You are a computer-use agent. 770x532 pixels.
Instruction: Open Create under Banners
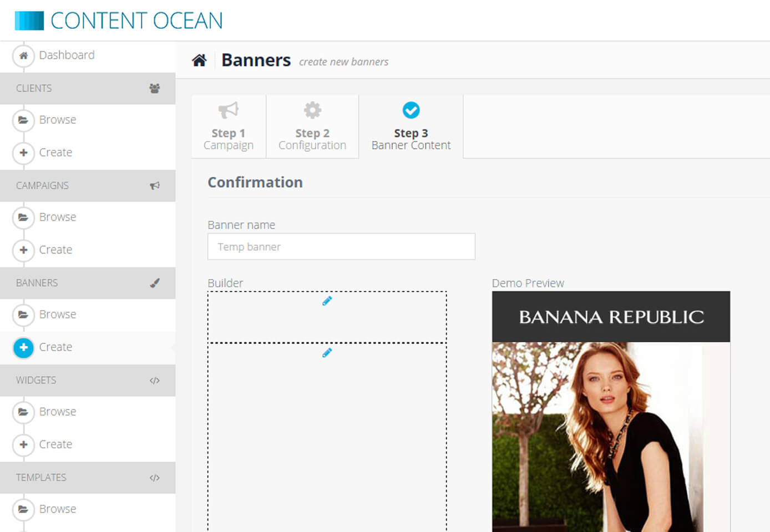(x=55, y=347)
